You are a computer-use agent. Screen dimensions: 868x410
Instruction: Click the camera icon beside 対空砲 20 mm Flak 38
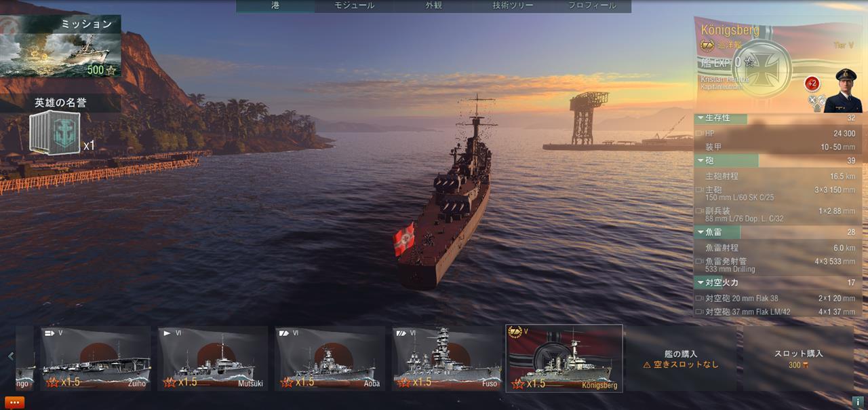(x=700, y=298)
